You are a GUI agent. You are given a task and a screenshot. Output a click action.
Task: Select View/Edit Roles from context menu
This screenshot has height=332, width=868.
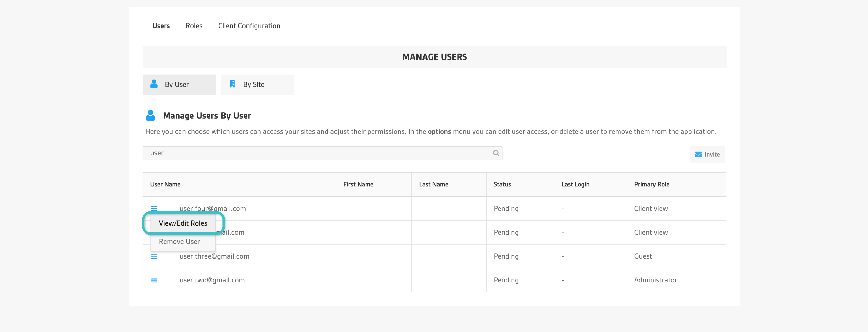(183, 223)
